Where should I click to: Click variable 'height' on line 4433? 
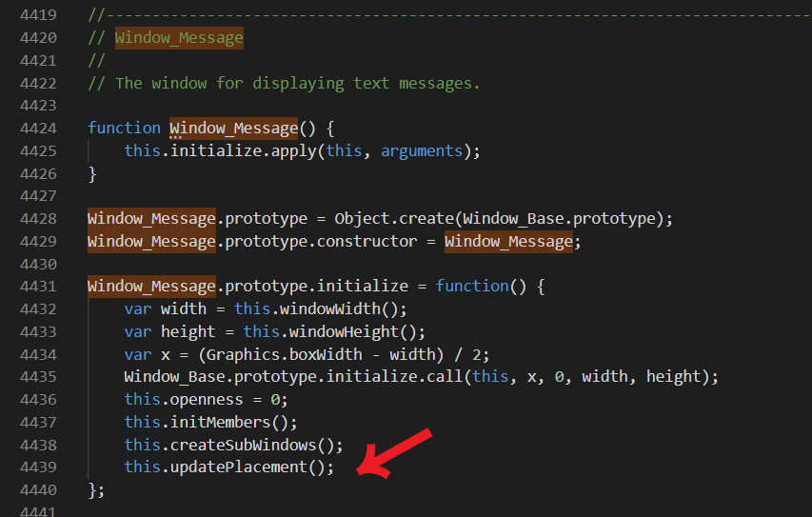(188, 331)
